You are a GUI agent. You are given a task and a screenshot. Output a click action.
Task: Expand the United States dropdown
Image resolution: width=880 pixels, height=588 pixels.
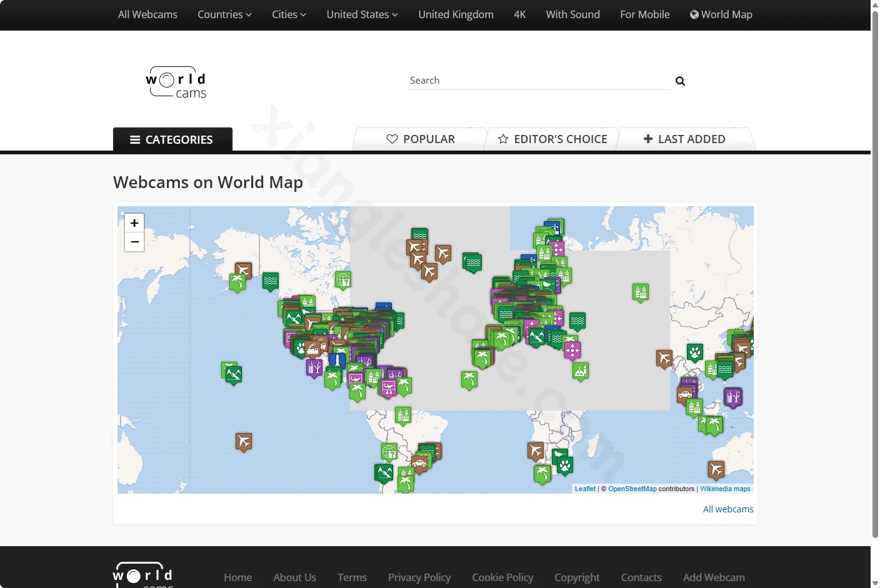tap(362, 14)
